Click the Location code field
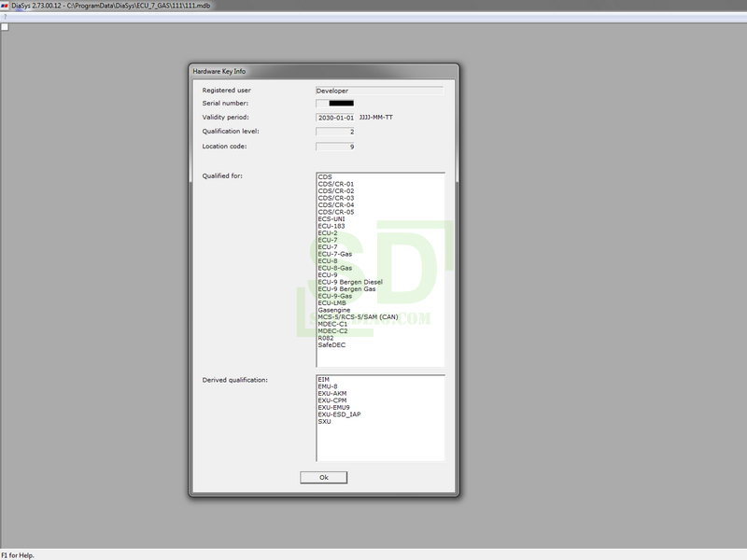747x560 pixels. pos(335,147)
